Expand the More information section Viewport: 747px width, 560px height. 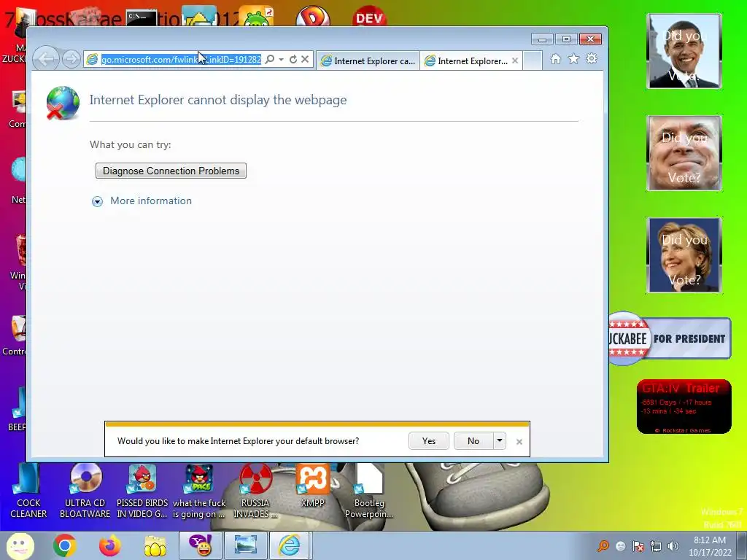[142, 201]
